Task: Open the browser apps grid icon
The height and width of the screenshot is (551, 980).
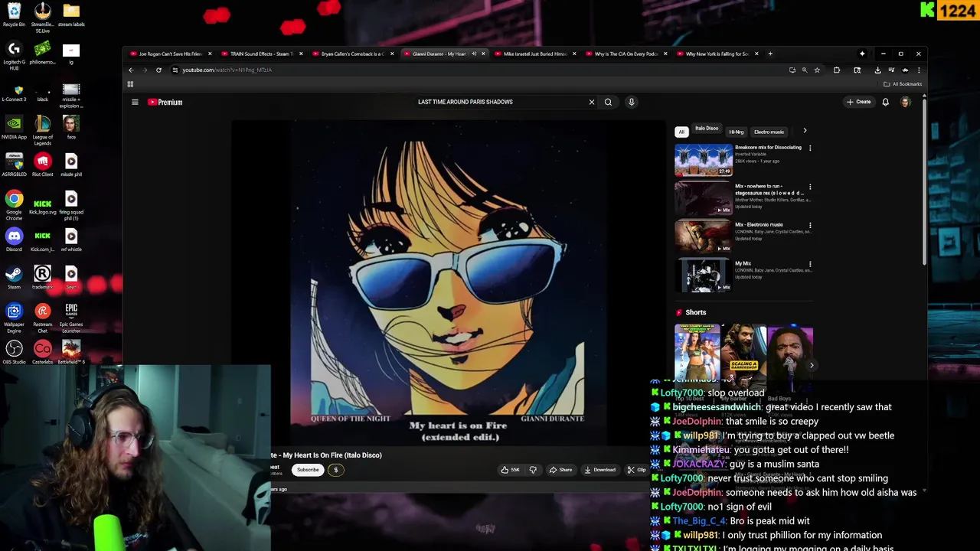Action: tap(130, 84)
